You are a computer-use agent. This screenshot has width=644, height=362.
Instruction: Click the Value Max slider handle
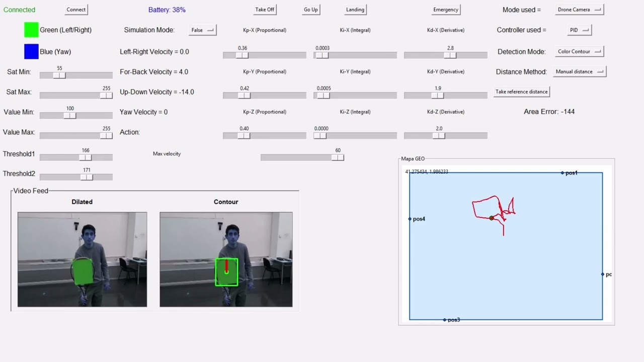pos(106,136)
